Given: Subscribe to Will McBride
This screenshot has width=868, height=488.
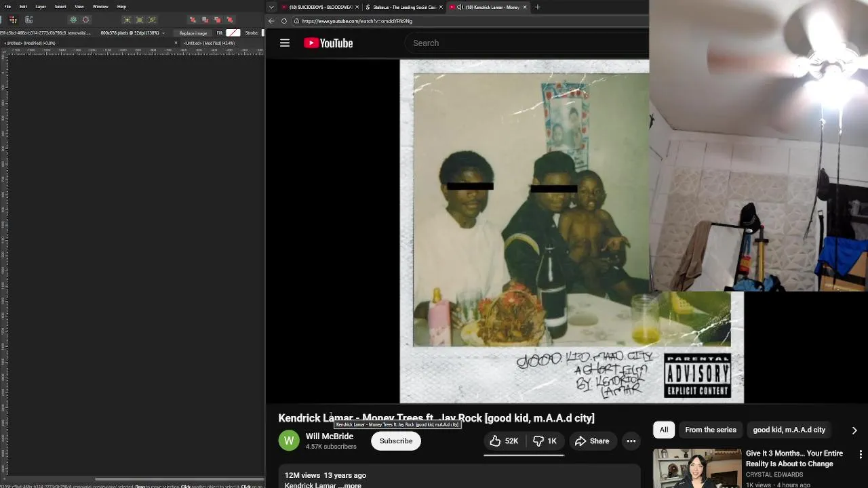Looking at the screenshot, I should [396, 441].
